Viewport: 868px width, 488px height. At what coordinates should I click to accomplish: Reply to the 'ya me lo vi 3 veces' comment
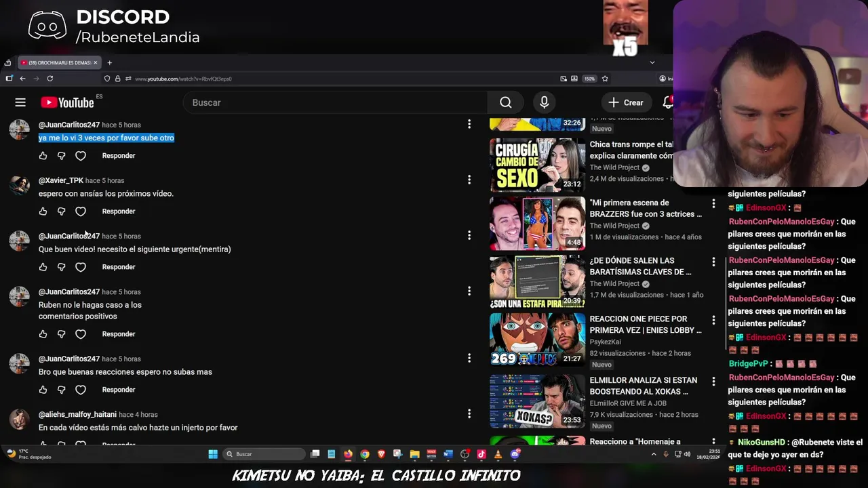pyautogui.click(x=119, y=156)
